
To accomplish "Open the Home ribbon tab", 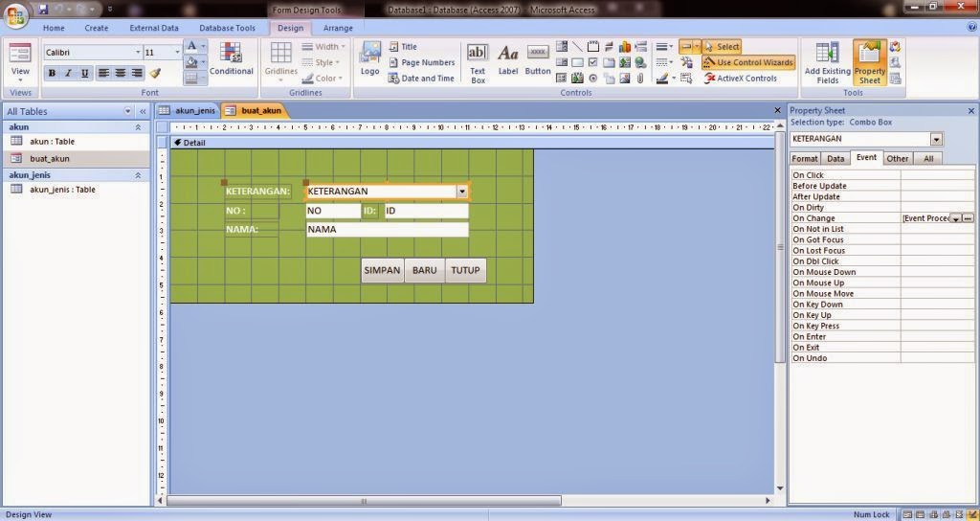I will click(54, 28).
